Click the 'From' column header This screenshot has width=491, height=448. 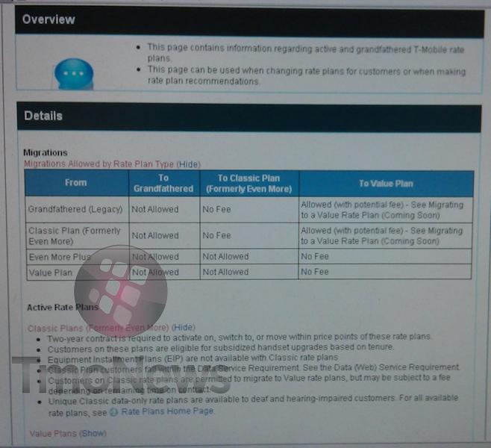[76, 183]
